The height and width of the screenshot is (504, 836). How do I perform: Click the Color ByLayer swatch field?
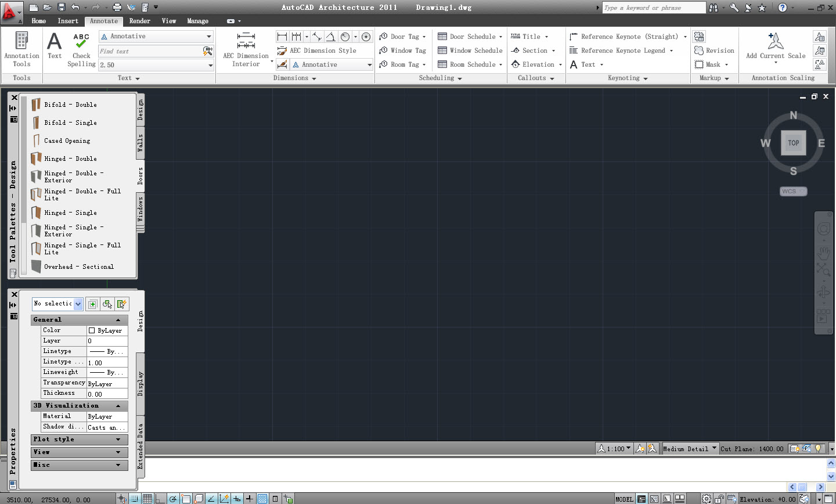click(x=107, y=330)
